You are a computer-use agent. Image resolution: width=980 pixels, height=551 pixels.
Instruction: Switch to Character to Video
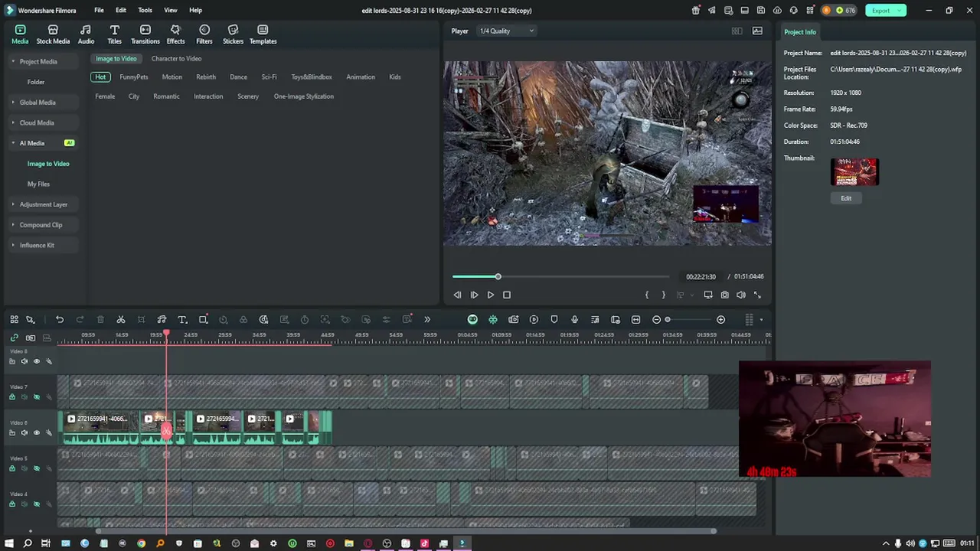176,59
